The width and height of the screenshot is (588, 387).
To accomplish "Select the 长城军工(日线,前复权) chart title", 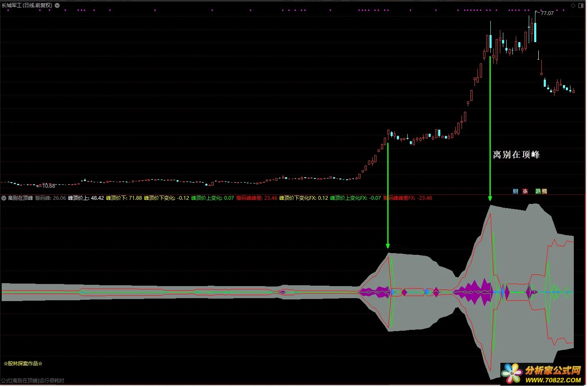I will [27, 5].
